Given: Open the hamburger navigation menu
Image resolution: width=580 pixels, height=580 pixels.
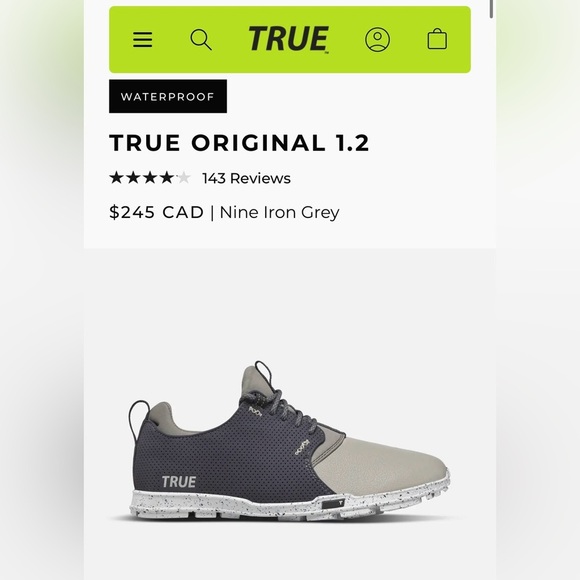Looking at the screenshot, I should click(142, 39).
